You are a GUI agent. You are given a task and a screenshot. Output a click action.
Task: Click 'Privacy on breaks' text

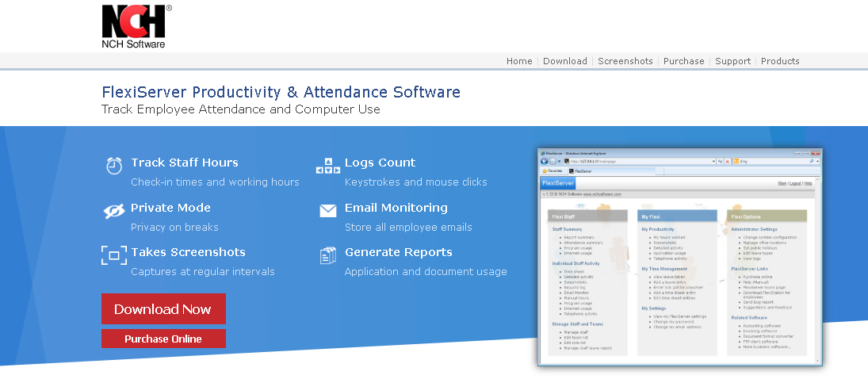174,228
